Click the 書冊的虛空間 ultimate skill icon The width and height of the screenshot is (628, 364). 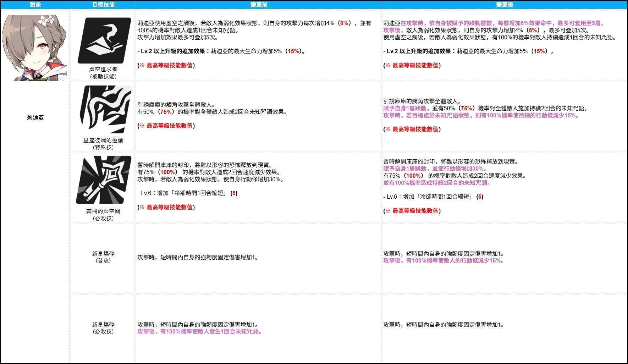coord(104,180)
